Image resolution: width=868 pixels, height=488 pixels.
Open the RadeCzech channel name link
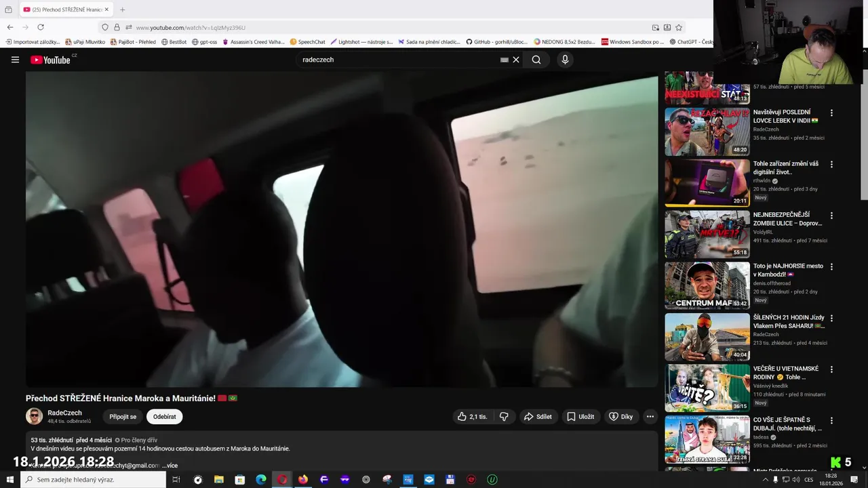[64, 413]
